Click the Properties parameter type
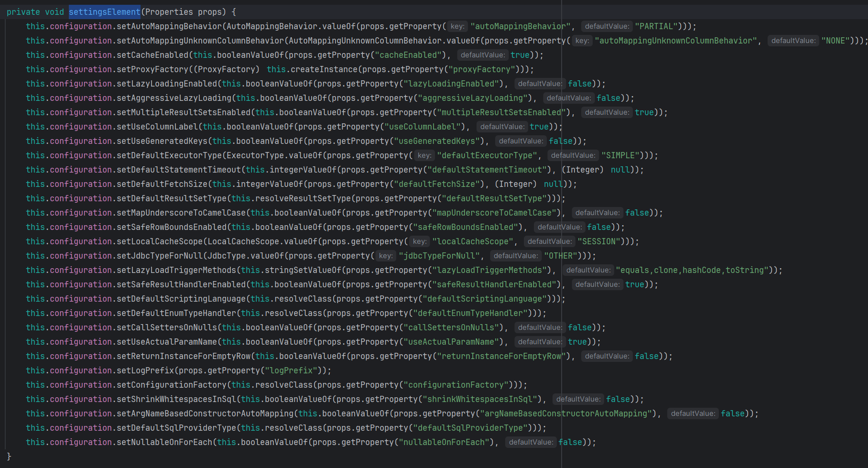The width and height of the screenshot is (868, 468). 169,12
